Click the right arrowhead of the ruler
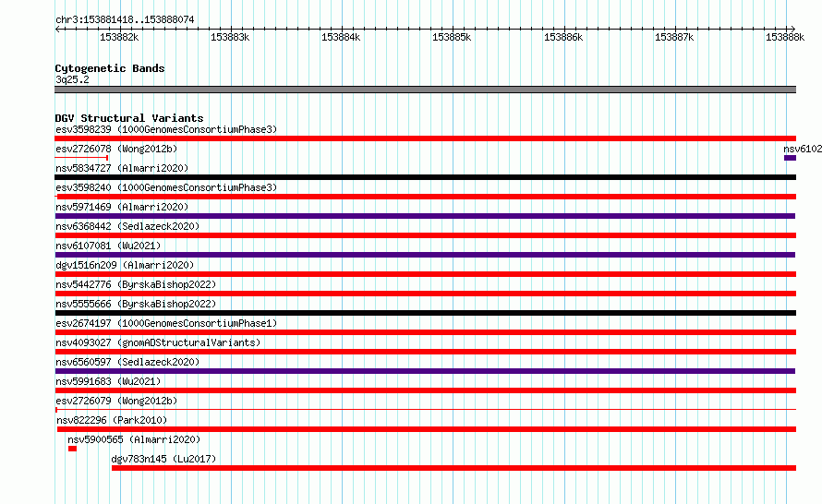Screen dimensions: 822x504 tap(793, 30)
